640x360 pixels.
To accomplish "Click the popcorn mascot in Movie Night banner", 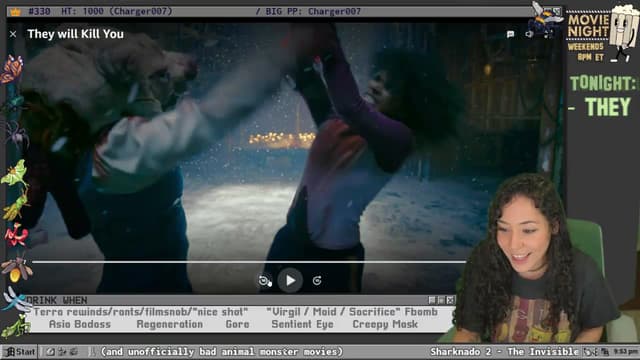I will click(623, 33).
